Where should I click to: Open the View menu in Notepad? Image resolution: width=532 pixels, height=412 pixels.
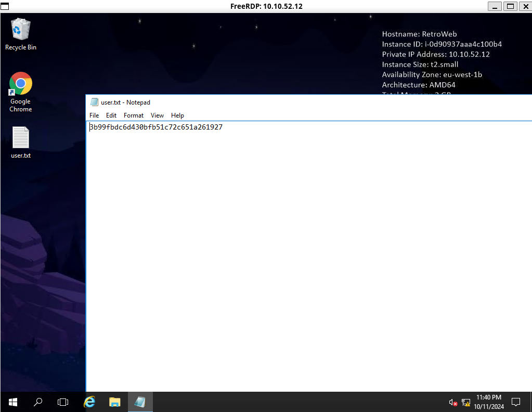[157, 115]
